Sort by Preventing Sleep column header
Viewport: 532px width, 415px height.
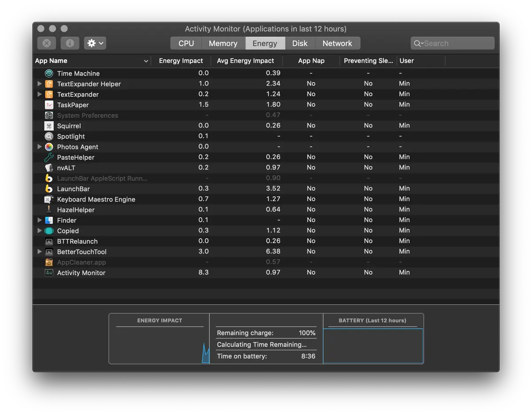tap(368, 61)
